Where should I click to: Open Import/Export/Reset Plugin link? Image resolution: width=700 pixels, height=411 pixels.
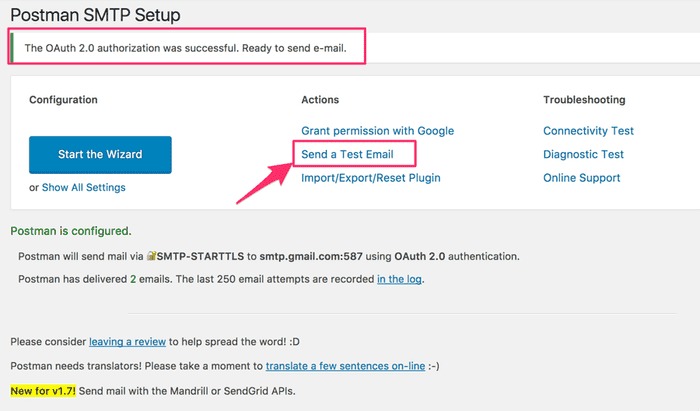371,178
